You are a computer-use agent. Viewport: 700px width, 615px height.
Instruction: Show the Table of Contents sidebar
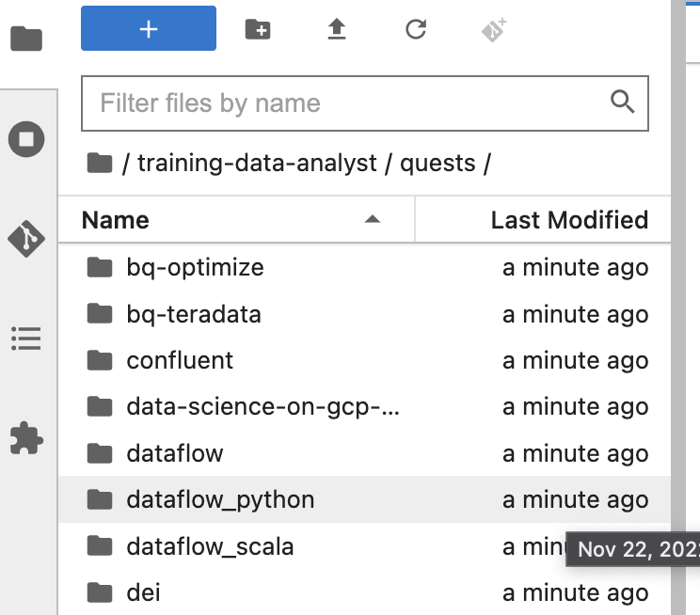pyautogui.click(x=26, y=338)
